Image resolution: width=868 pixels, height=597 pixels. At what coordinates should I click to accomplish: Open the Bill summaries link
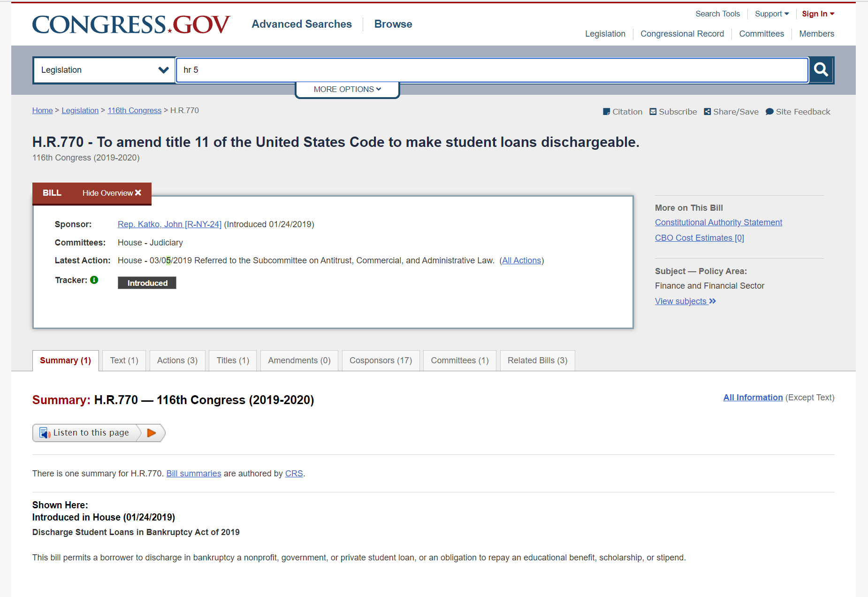point(194,474)
